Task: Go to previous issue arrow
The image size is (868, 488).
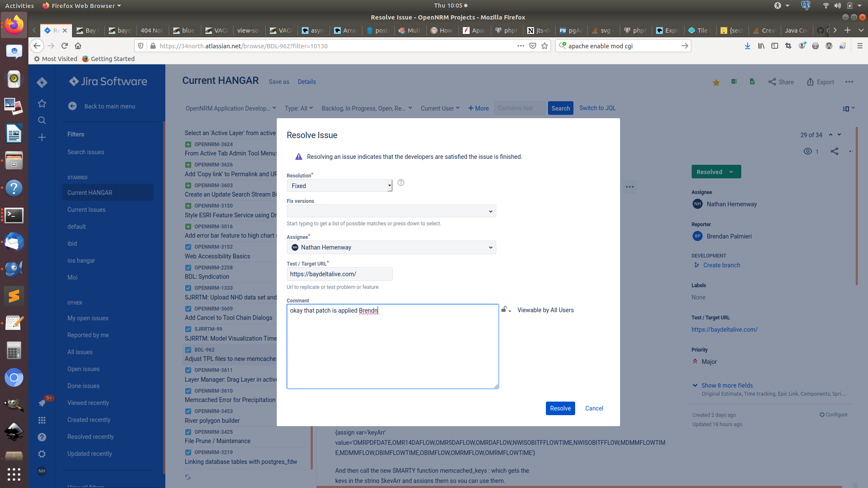Action: point(831,135)
